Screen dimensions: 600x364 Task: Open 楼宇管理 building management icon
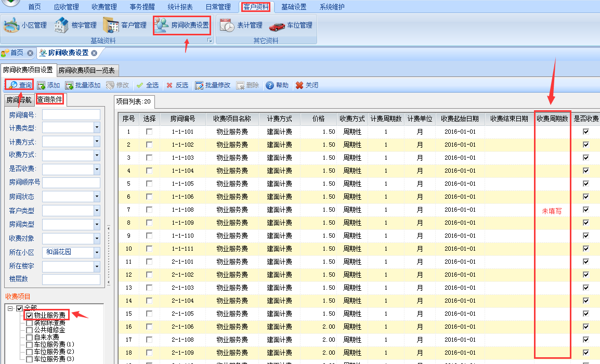click(x=61, y=25)
